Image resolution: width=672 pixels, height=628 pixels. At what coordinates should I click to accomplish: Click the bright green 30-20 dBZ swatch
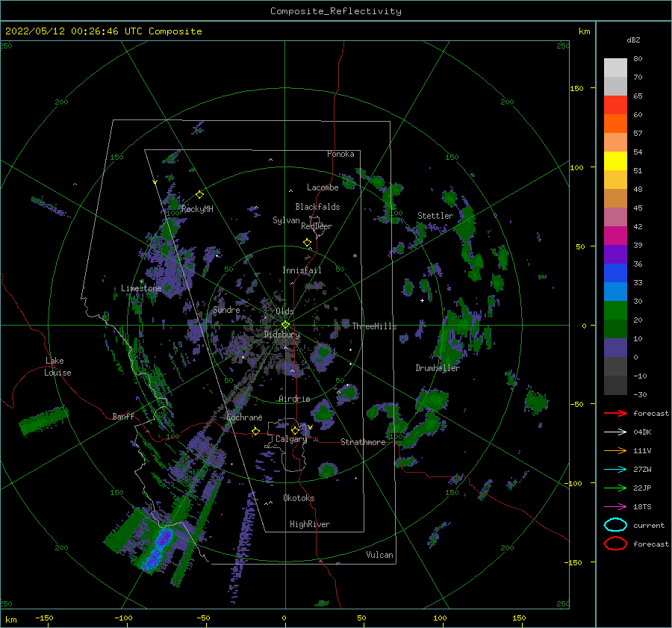[x=615, y=311]
